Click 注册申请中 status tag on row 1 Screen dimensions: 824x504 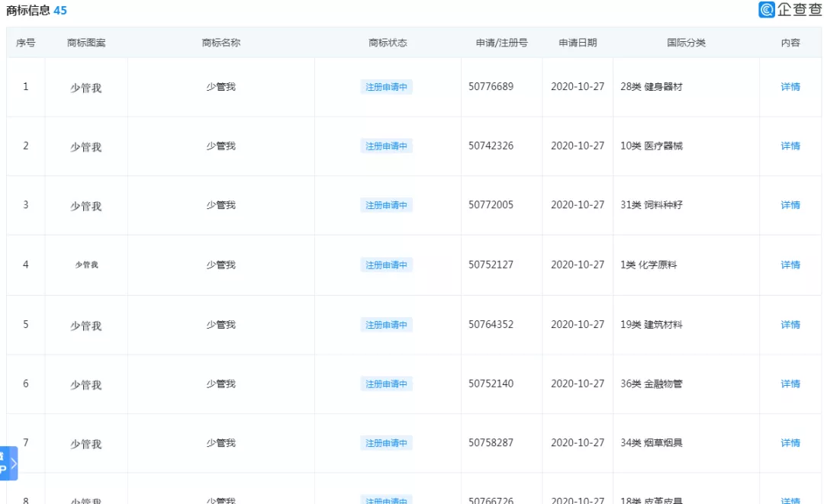point(386,86)
